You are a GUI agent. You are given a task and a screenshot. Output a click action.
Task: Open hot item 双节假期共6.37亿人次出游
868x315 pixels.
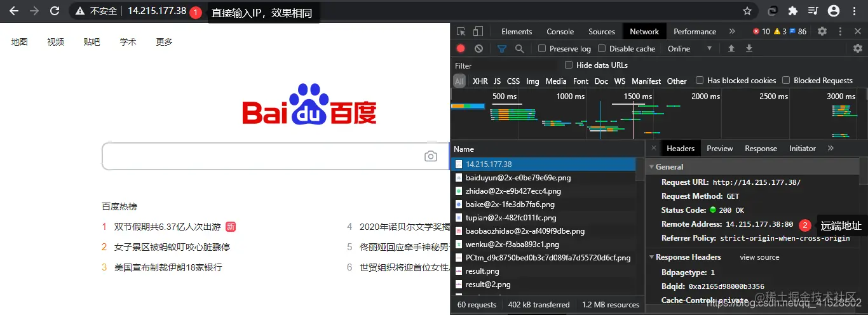click(x=167, y=227)
